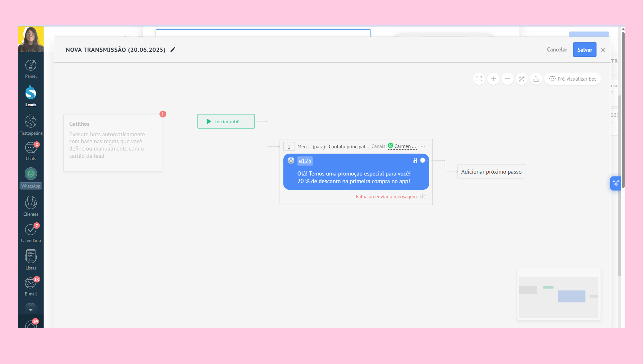Click the lock icon on message block
Image resolution: width=643 pixels, height=364 pixels.
415,160
